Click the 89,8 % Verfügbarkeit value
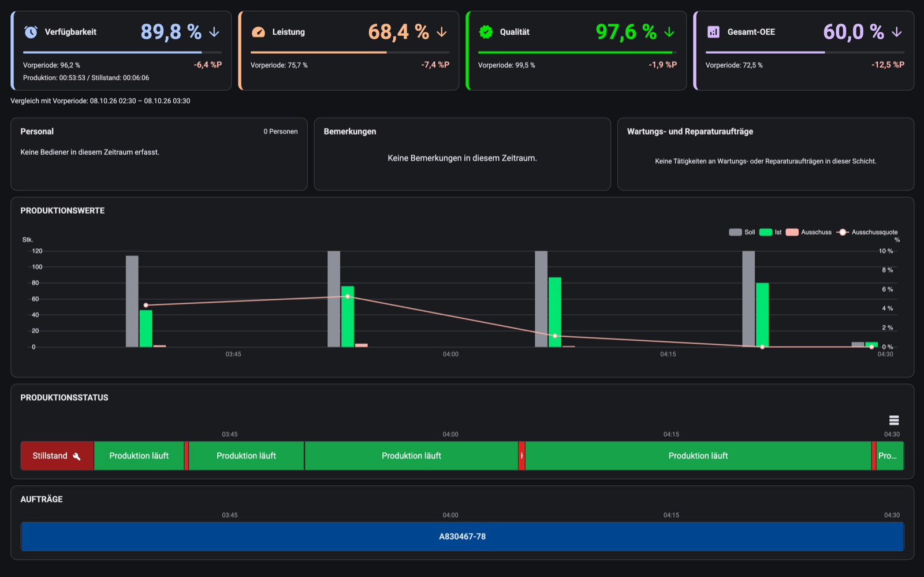924x577 pixels. click(x=171, y=32)
